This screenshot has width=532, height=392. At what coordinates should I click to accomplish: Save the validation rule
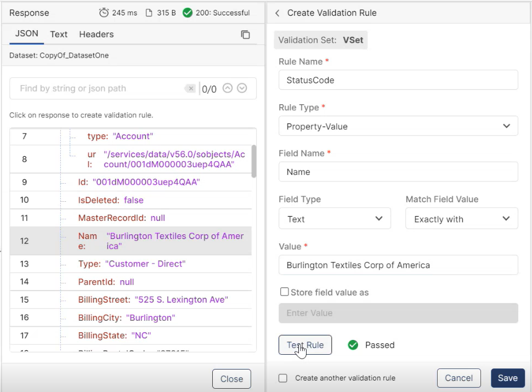coord(507,378)
